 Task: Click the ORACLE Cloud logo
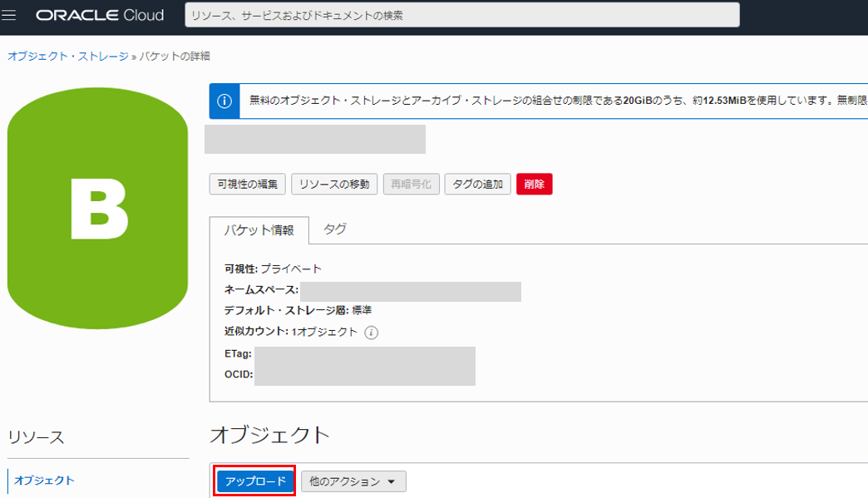coord(101,15)
